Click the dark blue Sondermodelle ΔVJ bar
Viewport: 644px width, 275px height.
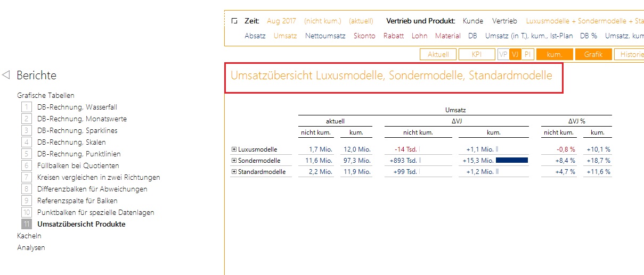511,160
